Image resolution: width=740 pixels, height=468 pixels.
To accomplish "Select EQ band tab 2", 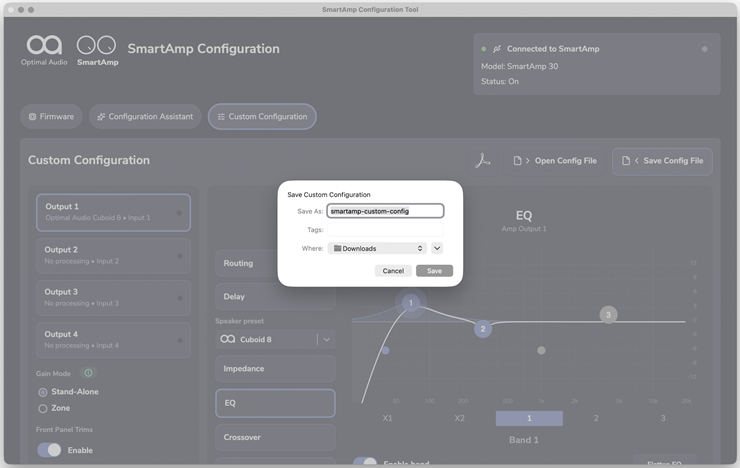I will click(x=596, y=418).
